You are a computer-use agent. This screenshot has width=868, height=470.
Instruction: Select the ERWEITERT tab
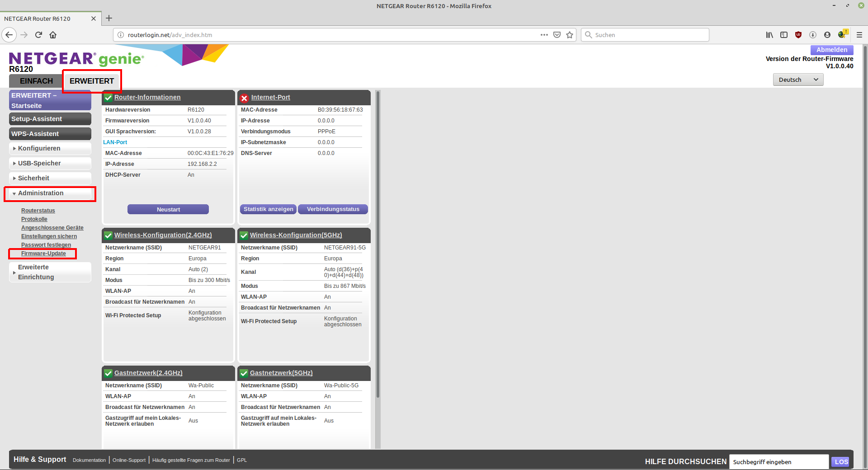coord(92,81)
